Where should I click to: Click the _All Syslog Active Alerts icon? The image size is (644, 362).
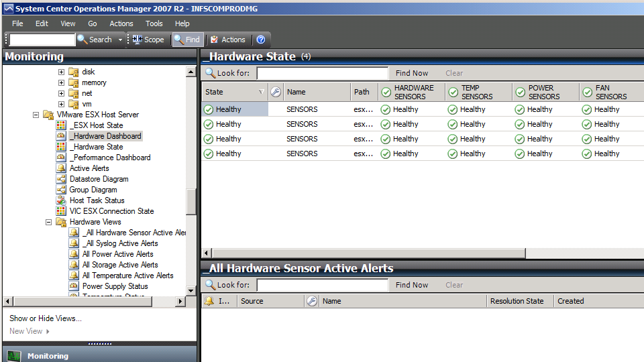pyautogui.click(x=74, y=243)
